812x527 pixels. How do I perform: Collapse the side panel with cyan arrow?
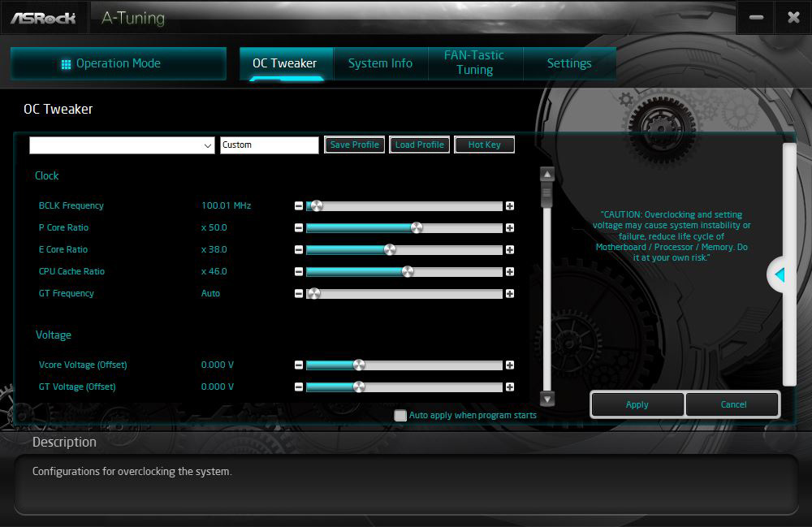point(780,275)
